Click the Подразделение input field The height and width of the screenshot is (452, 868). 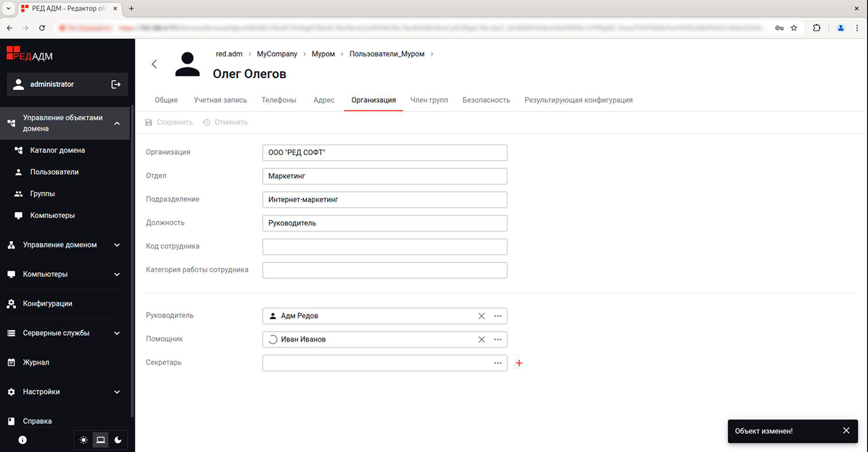pos(385,200)
